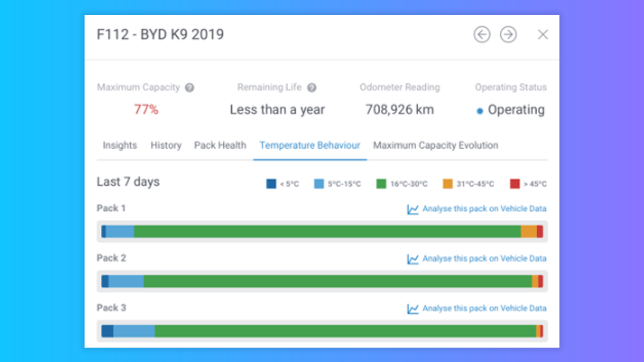
Task: Analyse Pack 2 on Vehicle Data link
Action: point(484,258)
